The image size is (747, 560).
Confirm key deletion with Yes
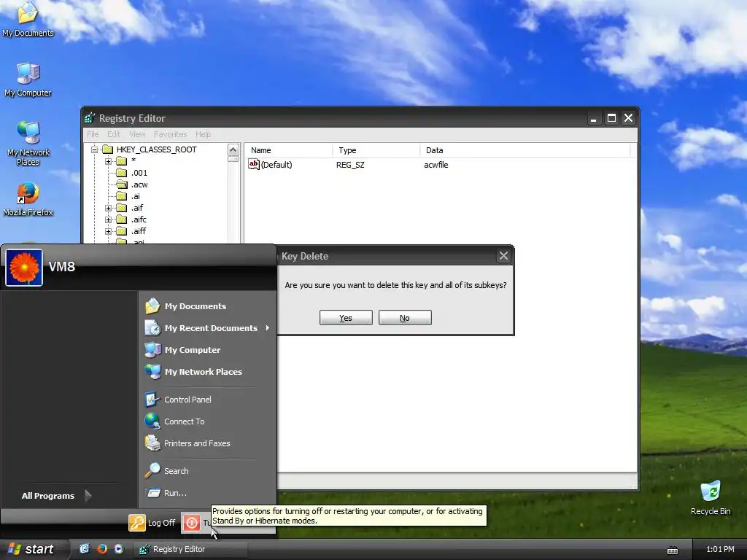pos(346,318)
